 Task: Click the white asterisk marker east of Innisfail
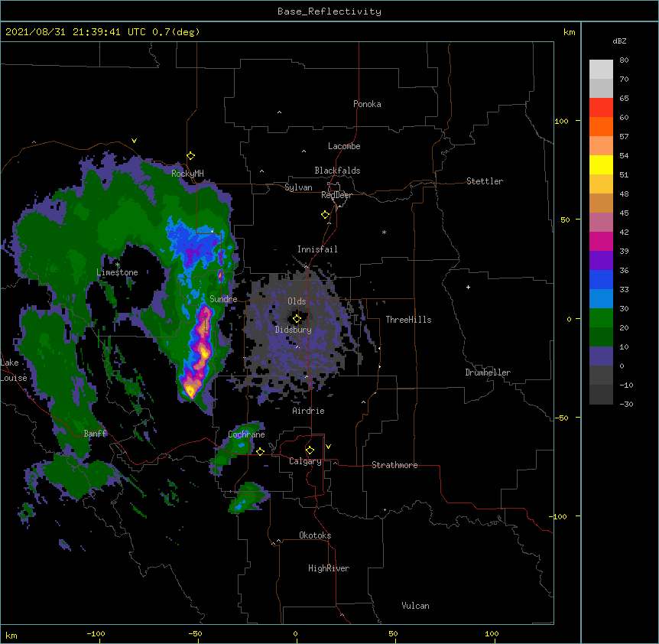[384, 232]
